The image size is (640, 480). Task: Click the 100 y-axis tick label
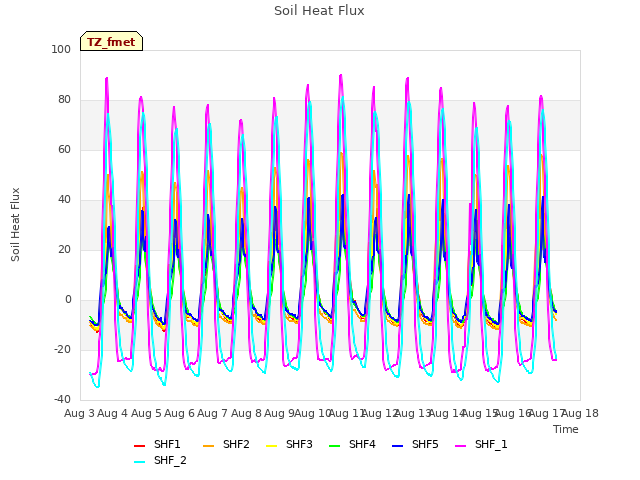(x=61, y=49)
